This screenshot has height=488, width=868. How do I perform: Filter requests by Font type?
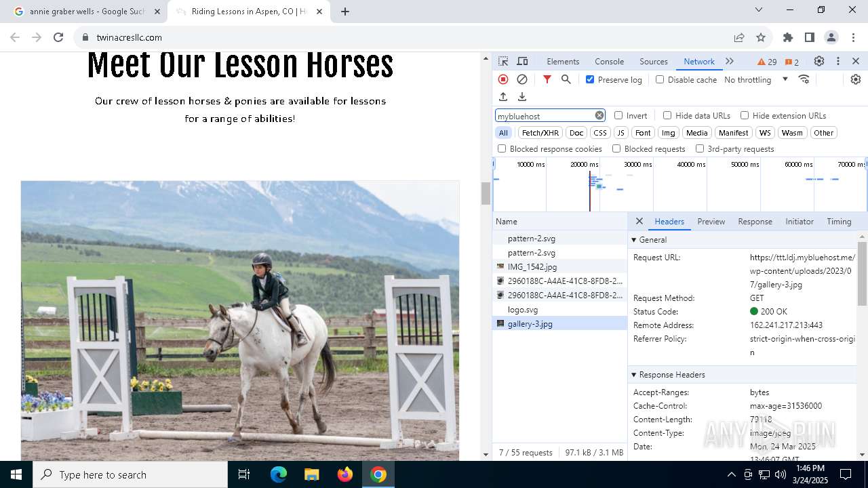pos(643,133)
